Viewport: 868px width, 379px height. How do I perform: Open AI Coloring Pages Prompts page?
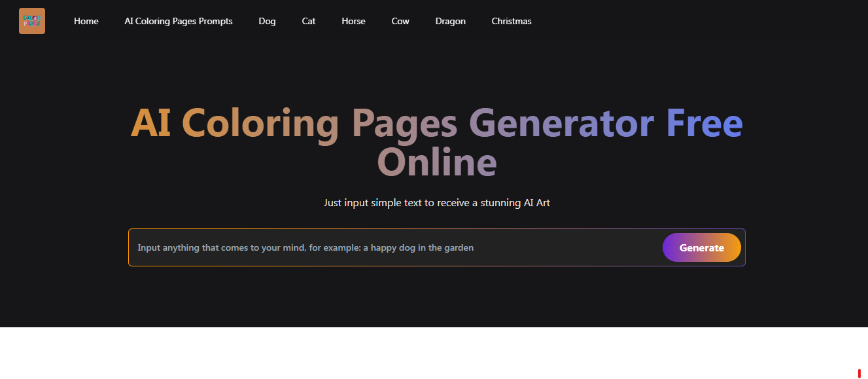tap(179, 21)
